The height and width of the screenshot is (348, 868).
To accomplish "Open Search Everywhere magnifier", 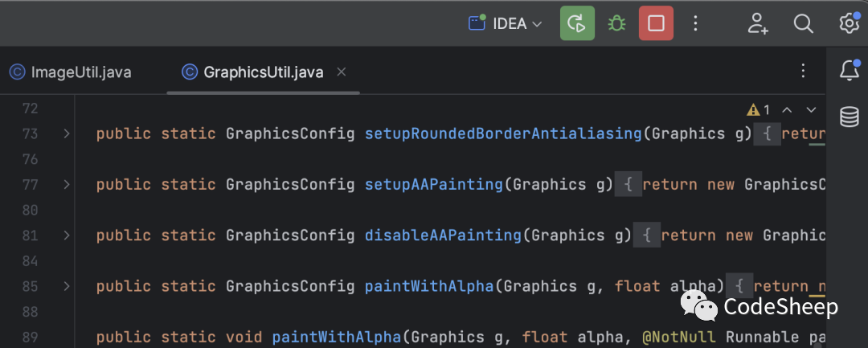I will [x=803, y=24].
